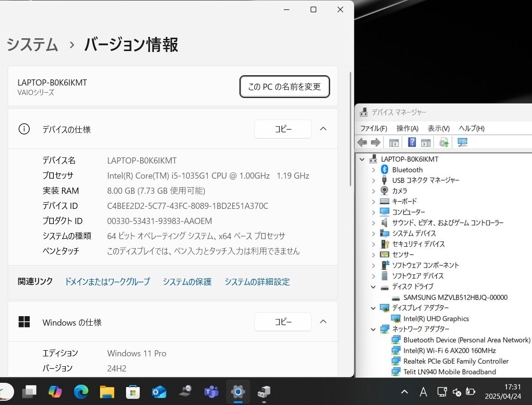Click the scan for hardware changes monitor icon

tap(462, 142)
